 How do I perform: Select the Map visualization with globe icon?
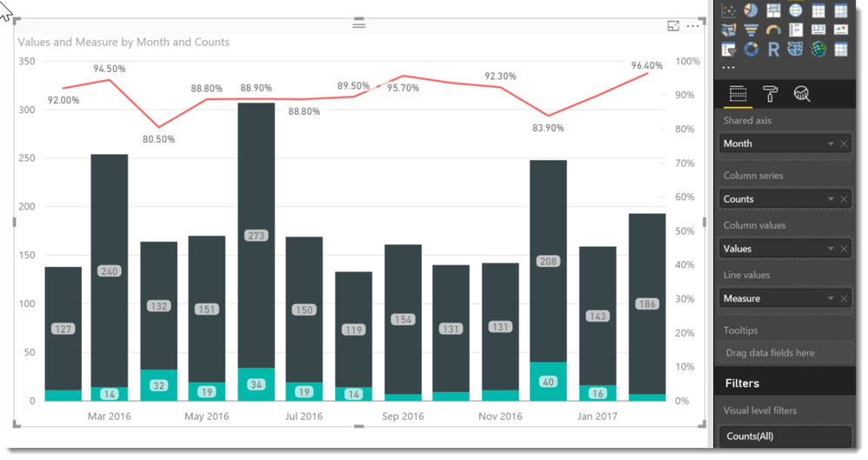coord(796,10)
